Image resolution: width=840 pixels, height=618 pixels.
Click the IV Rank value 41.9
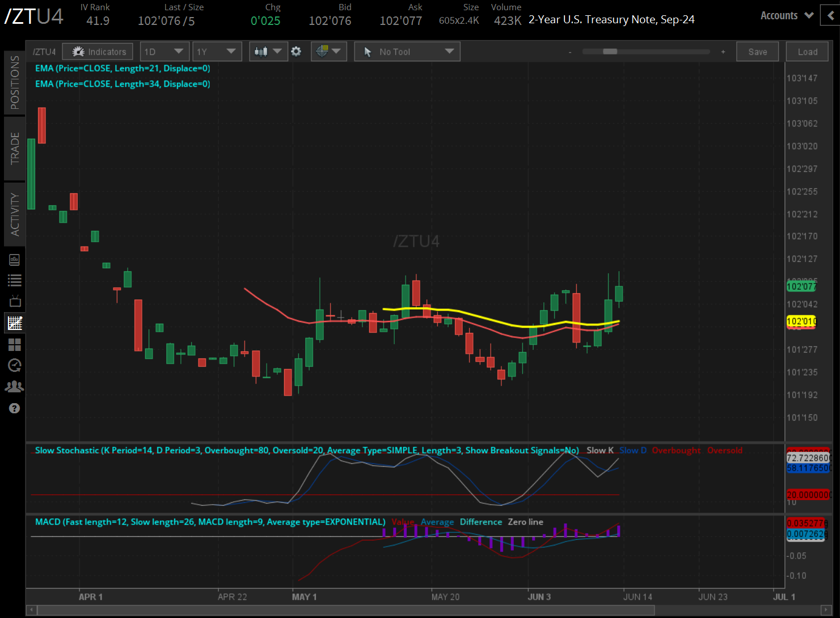click(98, 21)
